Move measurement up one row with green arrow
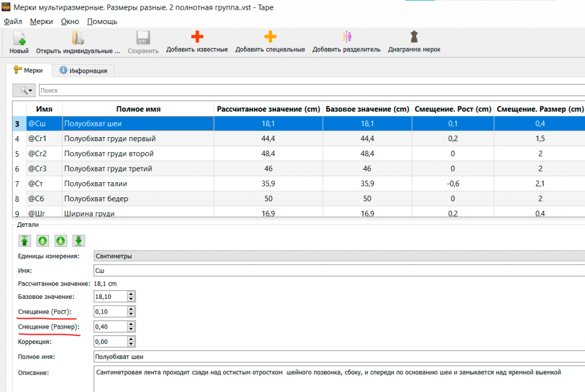 click(x=42, y=241)
